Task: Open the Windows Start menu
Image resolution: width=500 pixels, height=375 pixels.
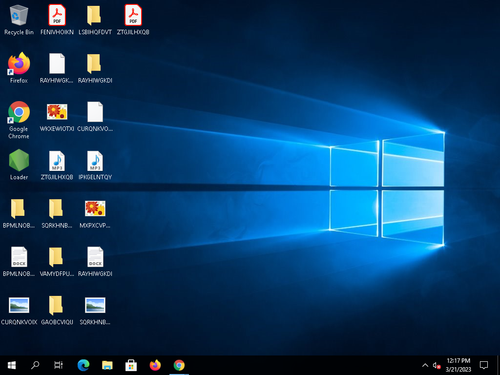Action: [x=12, y=365]
